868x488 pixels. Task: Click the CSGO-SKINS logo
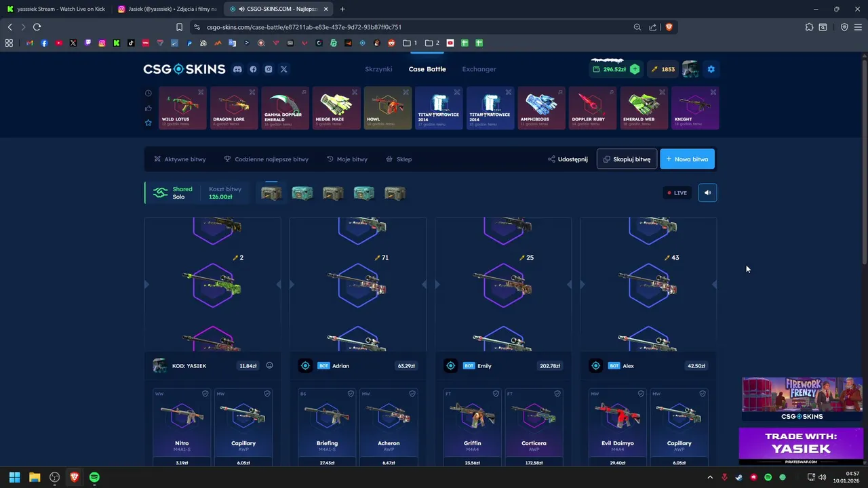pyautogui.click(x=184, y=69)
